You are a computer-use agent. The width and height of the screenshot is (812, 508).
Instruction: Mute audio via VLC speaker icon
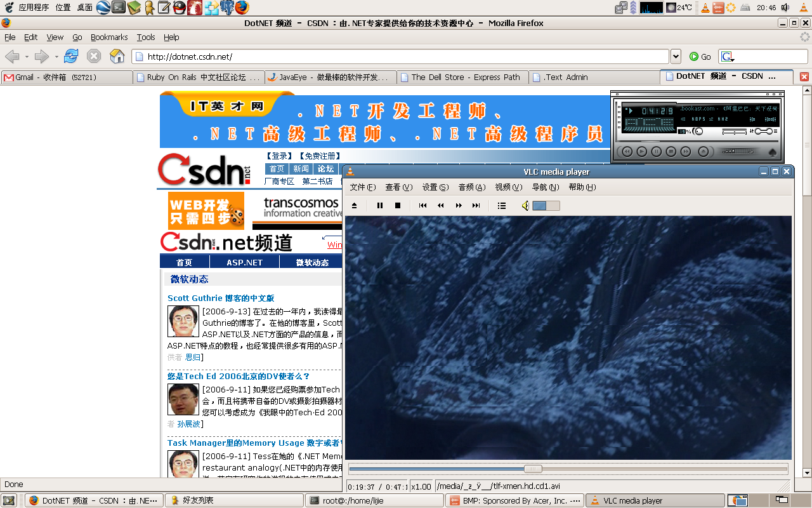(525, 206)
